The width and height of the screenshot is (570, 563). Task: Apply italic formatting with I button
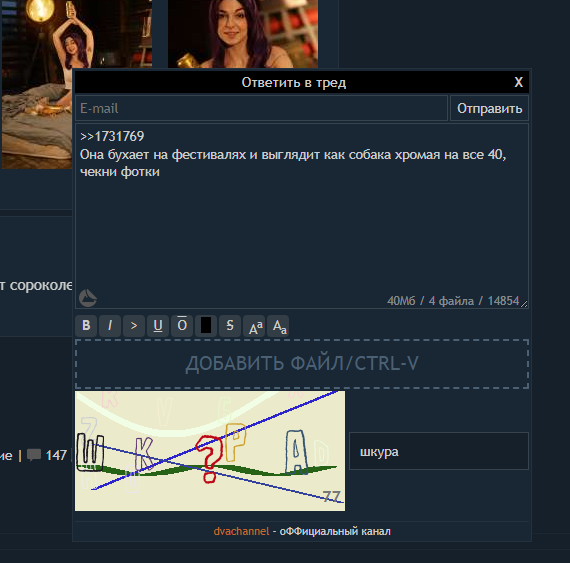pyautogui.click(x=110, y=326)
